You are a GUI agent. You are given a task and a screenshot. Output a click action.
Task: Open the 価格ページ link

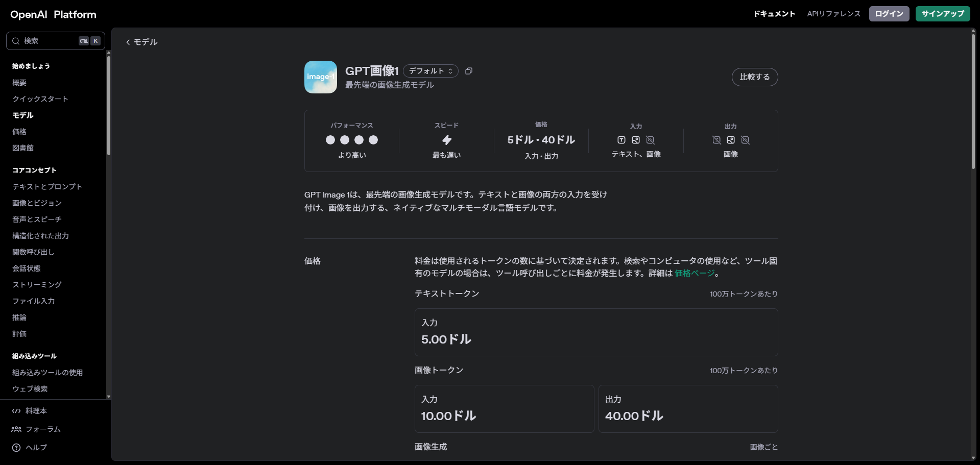(x=695, y=273)
